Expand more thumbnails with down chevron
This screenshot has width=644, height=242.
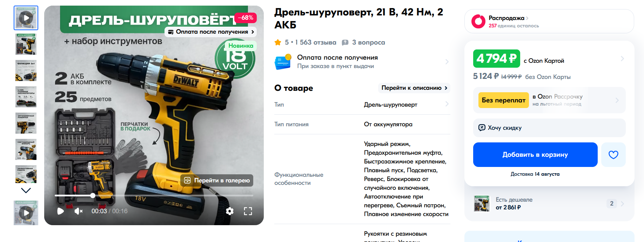coord(26,190)
